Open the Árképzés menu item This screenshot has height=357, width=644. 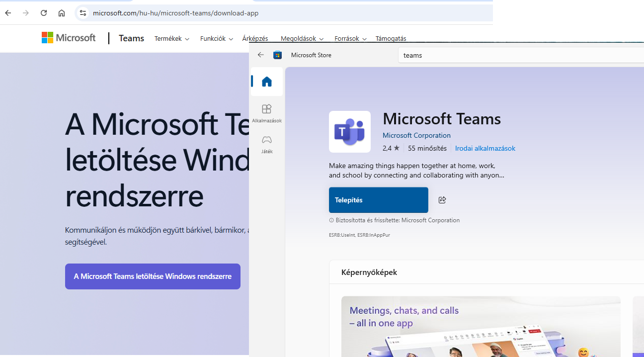point(255,39)
